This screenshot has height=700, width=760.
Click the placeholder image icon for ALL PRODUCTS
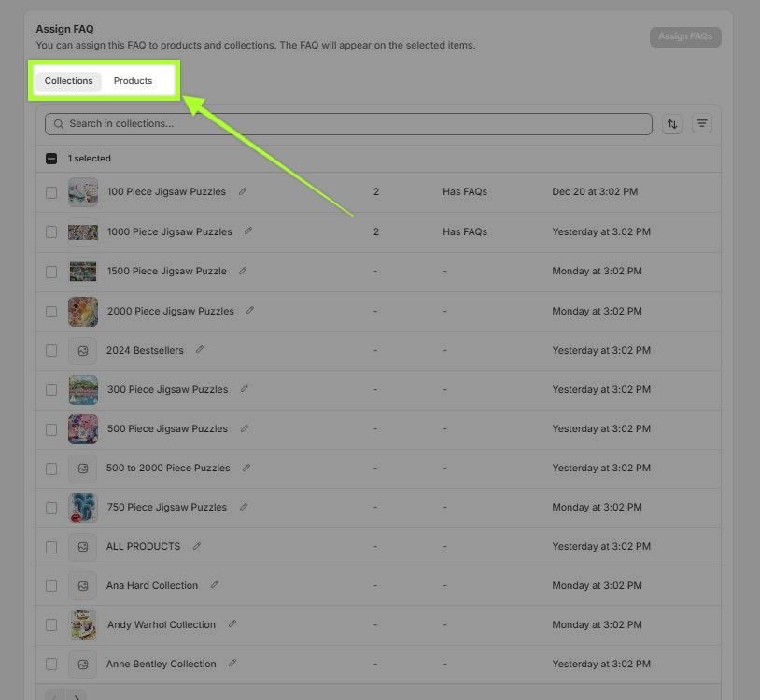(x=83, y=547)
